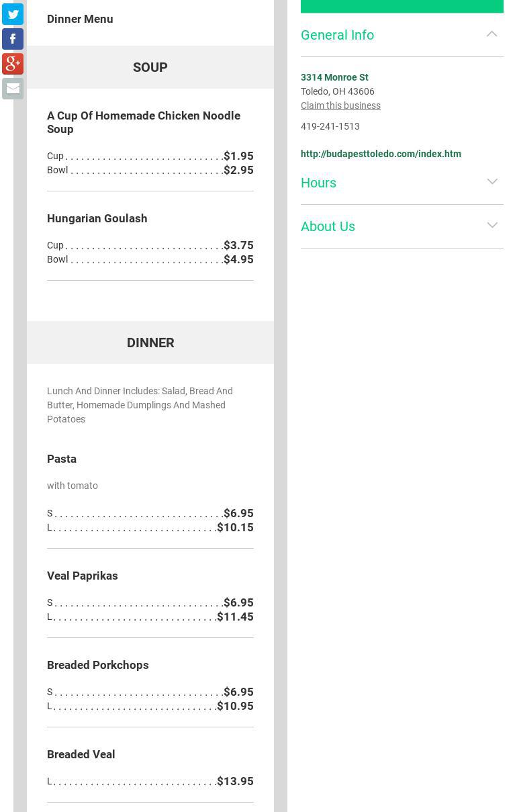
Task: Expand the About Us section
Action: click(491, 226)
